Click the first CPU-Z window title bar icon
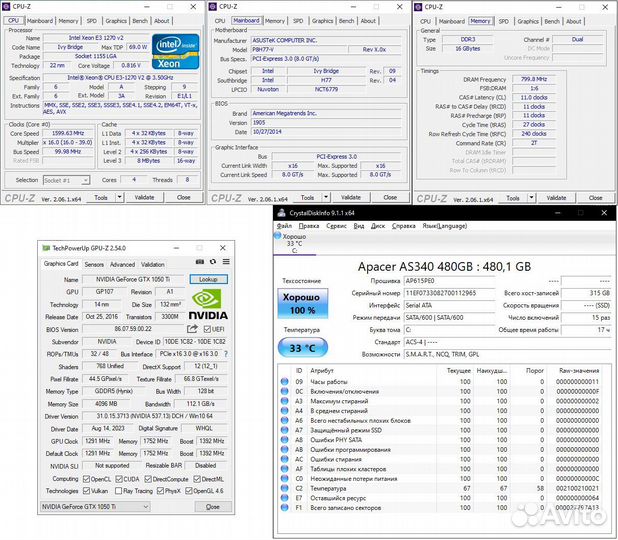This screenshot has width=618, height=540. 6,7
